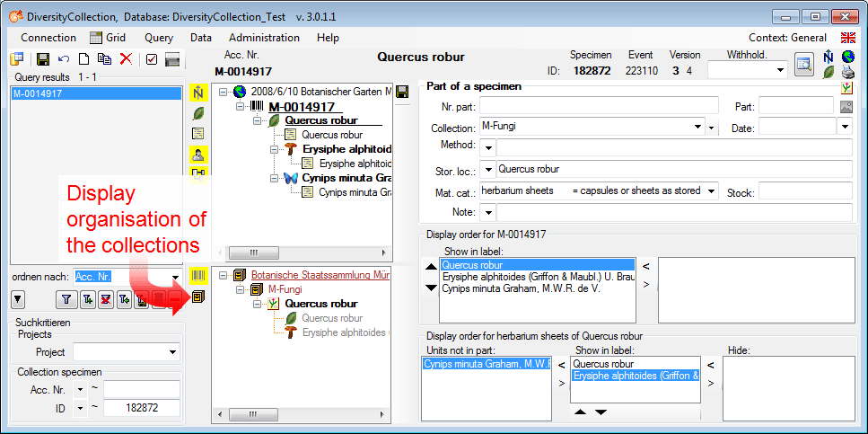Click the British flag language icon

pos(847,38)
